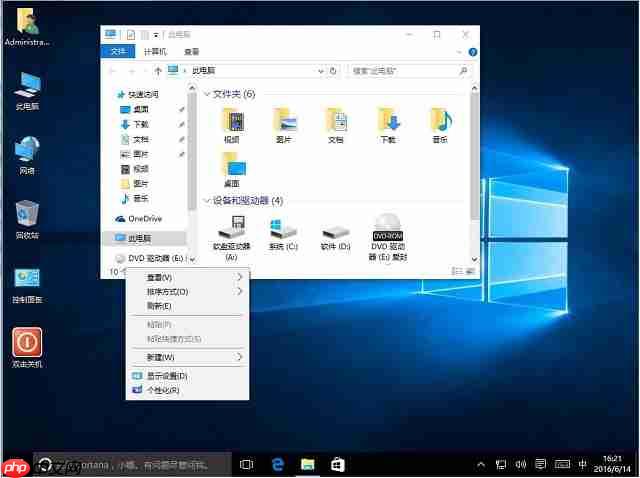Open the 文档 folder in 文件夹 group

[336, 125]
